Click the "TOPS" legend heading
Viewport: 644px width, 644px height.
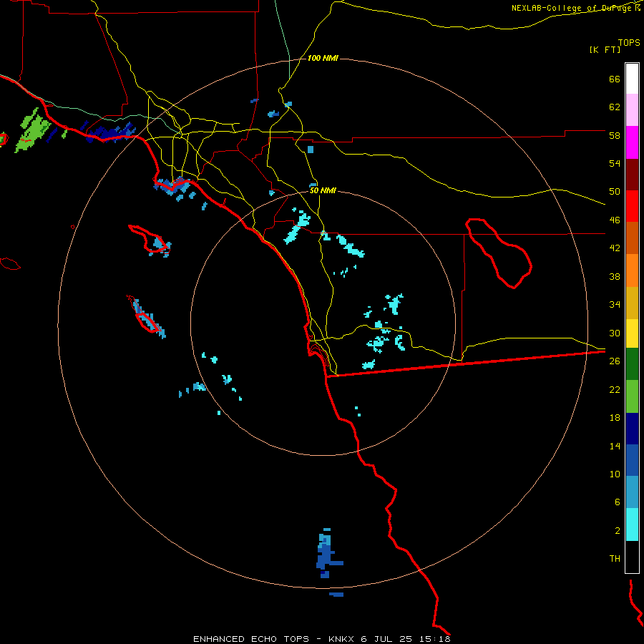(x=629, y=42)
